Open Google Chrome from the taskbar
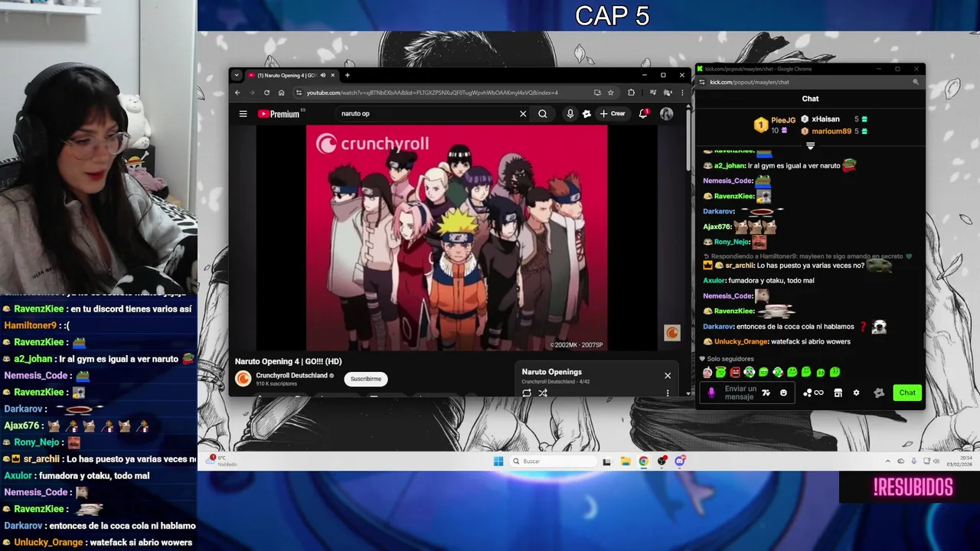Viewport: 980px width, 551px height. point(644,461)
